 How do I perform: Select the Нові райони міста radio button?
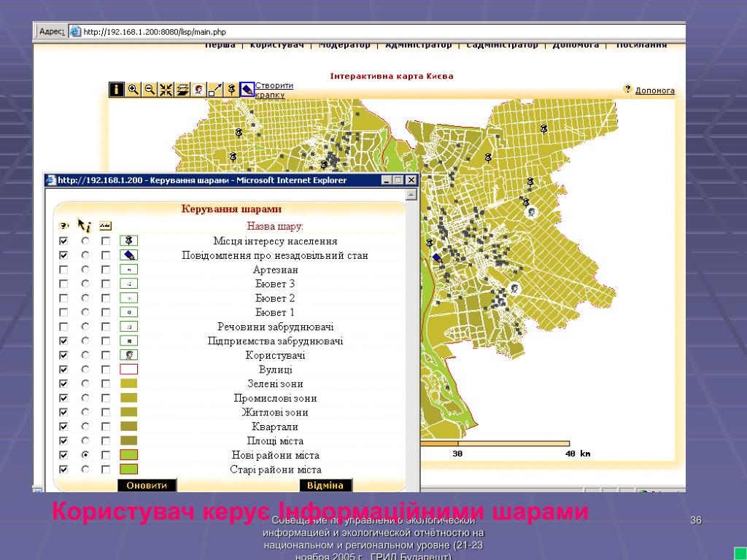[x=85, y=455]
